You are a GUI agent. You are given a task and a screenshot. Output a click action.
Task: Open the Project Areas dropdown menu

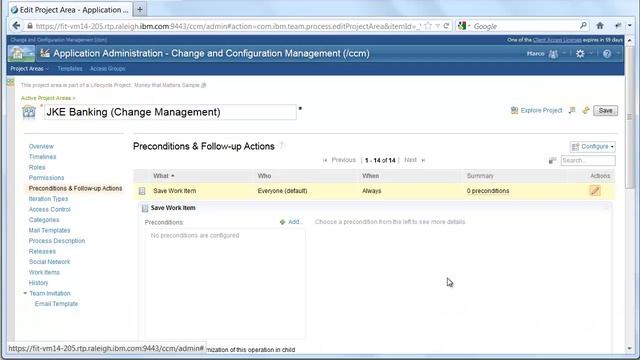click(x=29, y=69)
